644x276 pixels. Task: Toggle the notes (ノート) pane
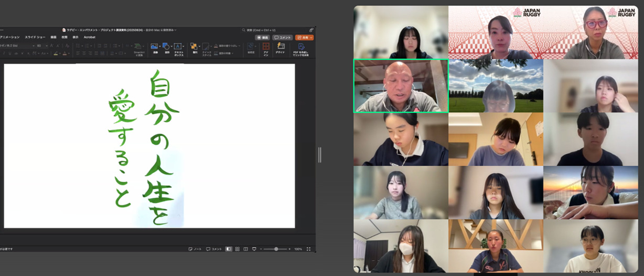coord(195,249)
